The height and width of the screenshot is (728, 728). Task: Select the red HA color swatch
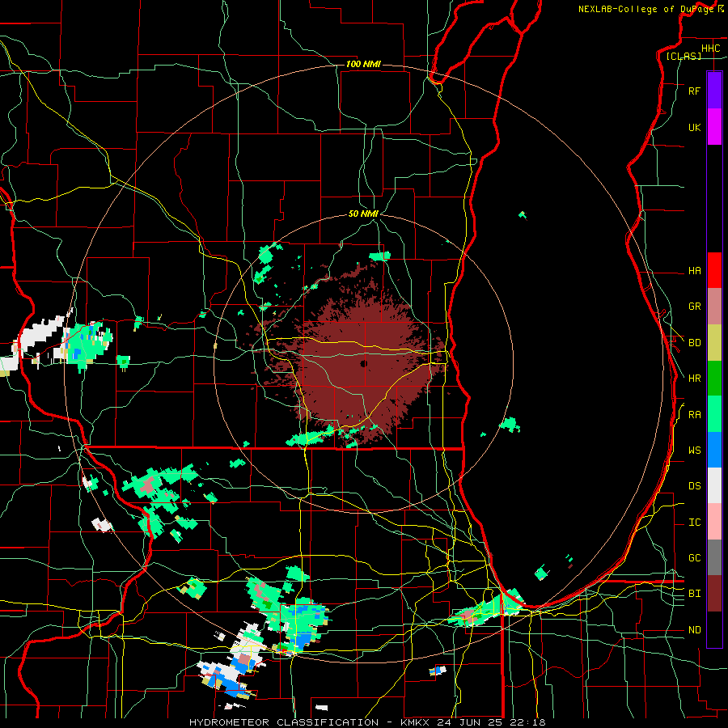pos(714,270)
